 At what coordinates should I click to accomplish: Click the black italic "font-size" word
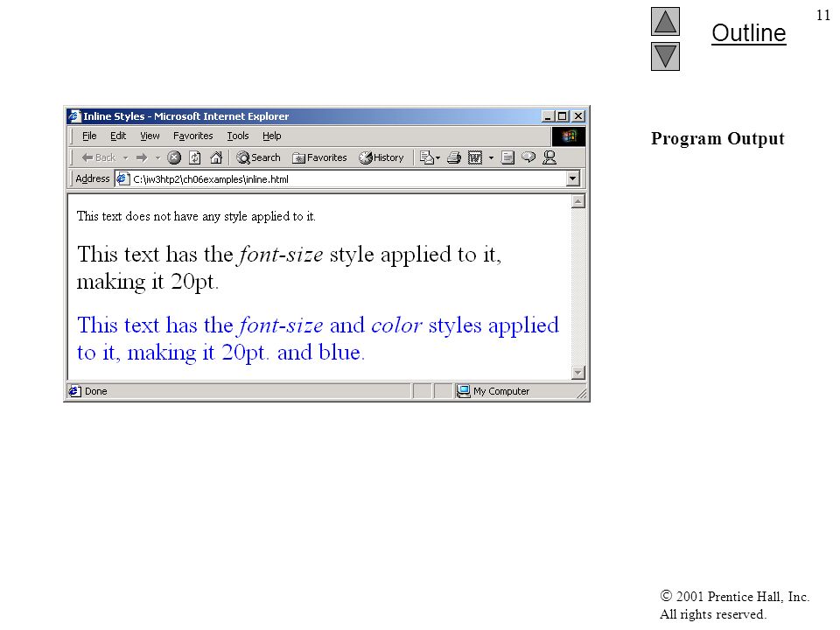point(280,255)
